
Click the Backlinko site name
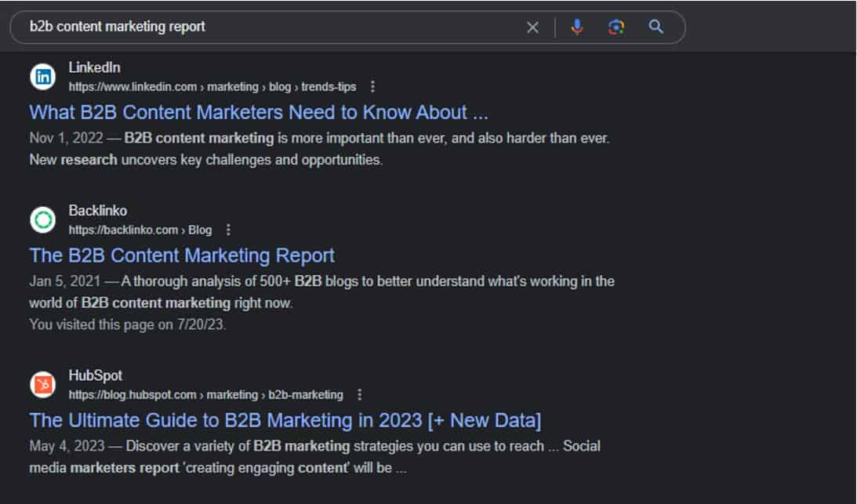(98, 210)
